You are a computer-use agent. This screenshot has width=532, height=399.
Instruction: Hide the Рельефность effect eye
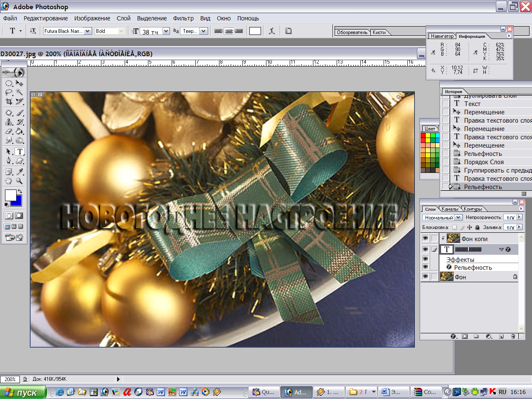[425, 267]
